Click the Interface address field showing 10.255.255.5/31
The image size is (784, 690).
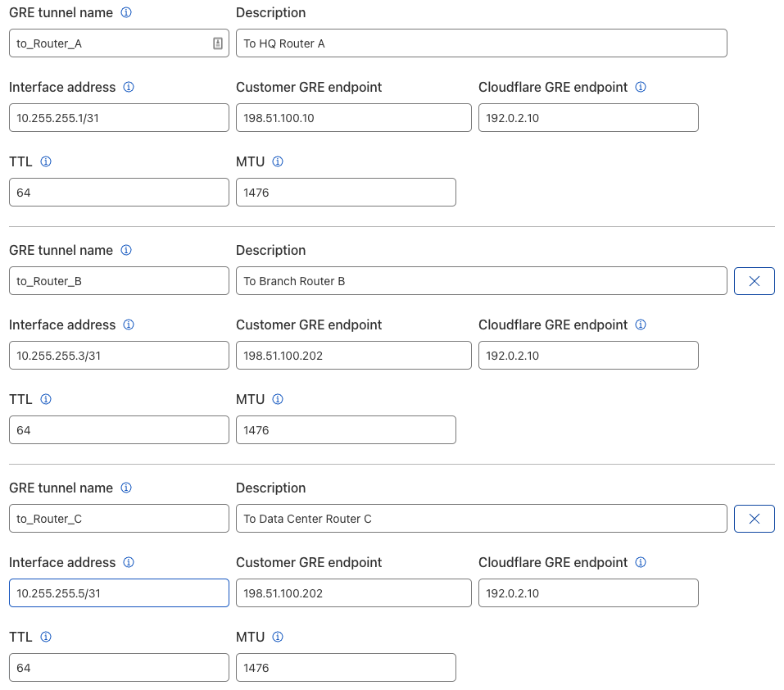tap(119, 592)
